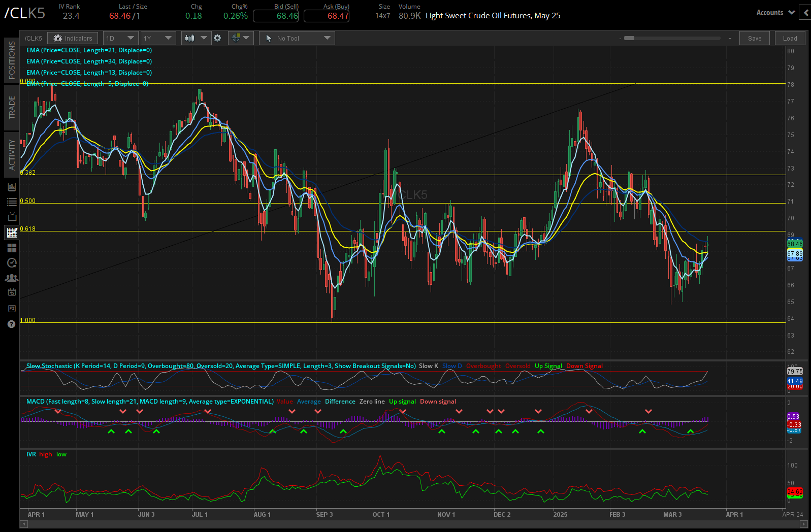811x532 pixels.
Task: Click Light Sweet Crude Oil Futures description
Action: (493, 16)
